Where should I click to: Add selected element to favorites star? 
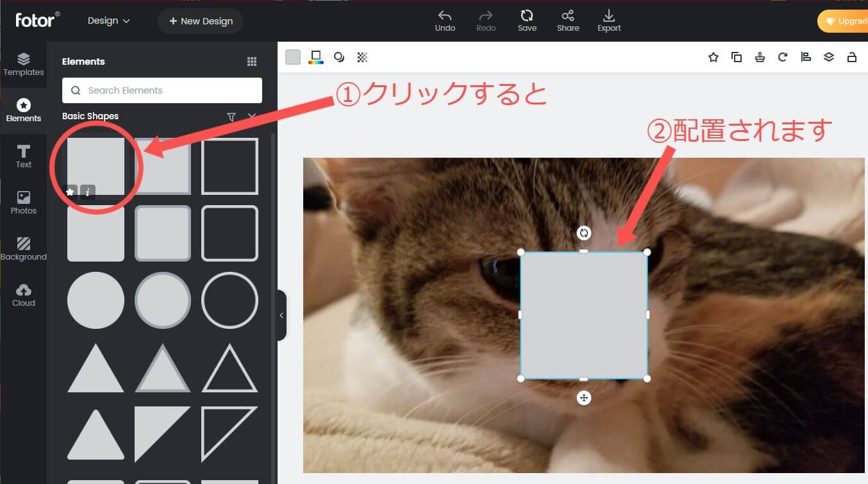point(713,57)
